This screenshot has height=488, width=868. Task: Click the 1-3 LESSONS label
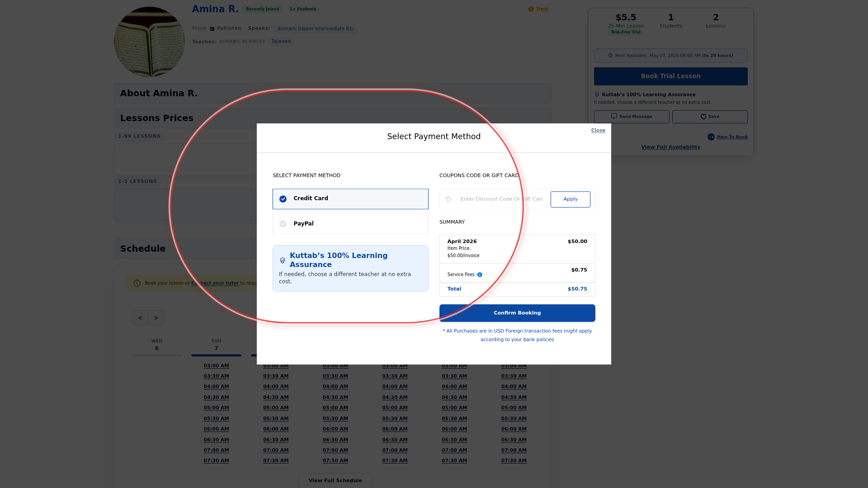pyautogui.click(x=137, y=182)
